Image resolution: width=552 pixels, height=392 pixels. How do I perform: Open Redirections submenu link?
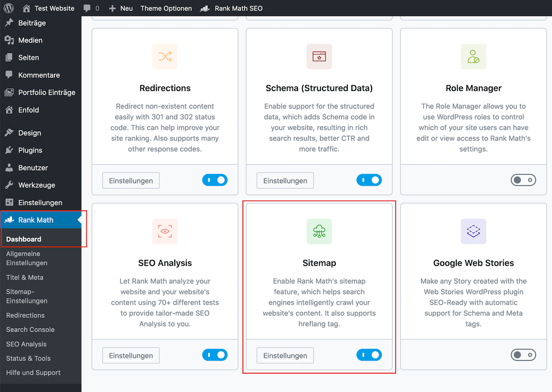click(x=25, y=315)
